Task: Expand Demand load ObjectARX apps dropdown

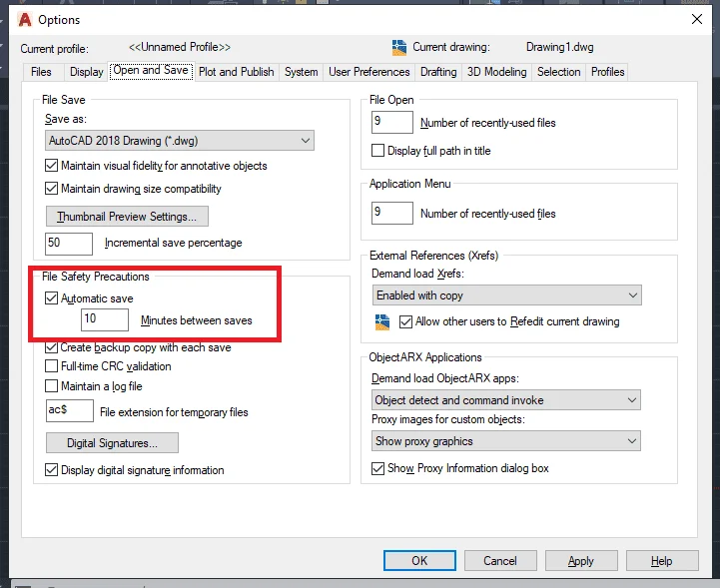Action: point(505,400)
